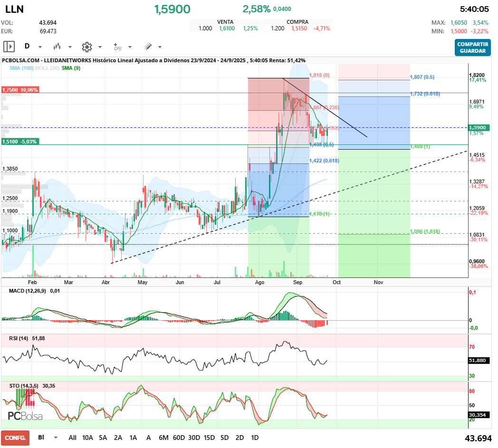The width and height of the screenshot is (498, 448).
Task: Select the drawing pencil tool icon
Action: click(x=148, y=47)
